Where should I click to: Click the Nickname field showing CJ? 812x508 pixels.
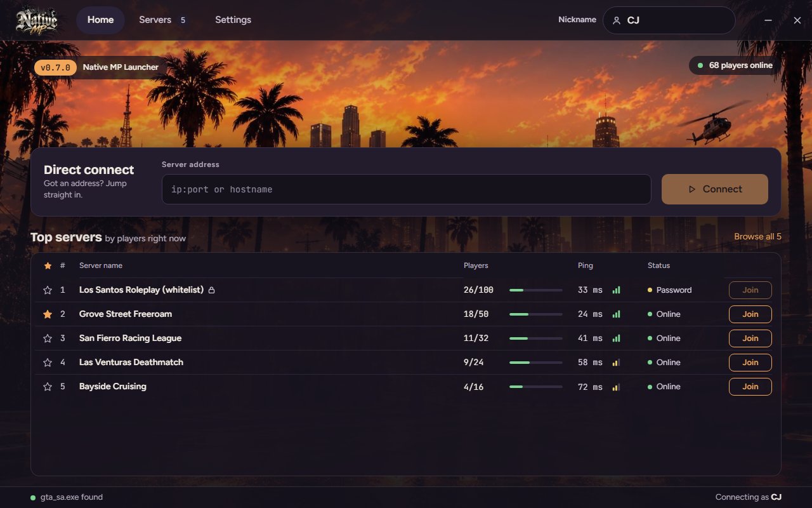coord(669,20)
